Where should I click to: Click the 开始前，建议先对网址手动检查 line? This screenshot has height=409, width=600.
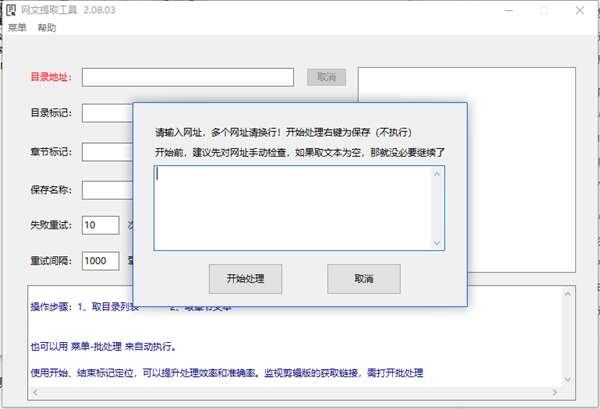coord(300,152)
